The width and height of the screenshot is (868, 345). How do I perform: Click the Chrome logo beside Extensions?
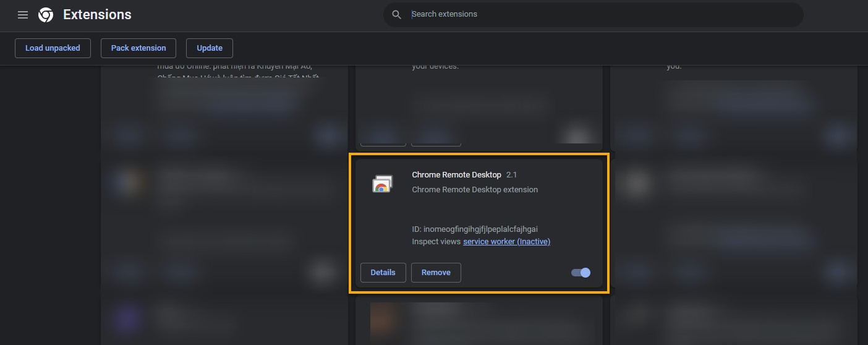(x=46, y=15)
